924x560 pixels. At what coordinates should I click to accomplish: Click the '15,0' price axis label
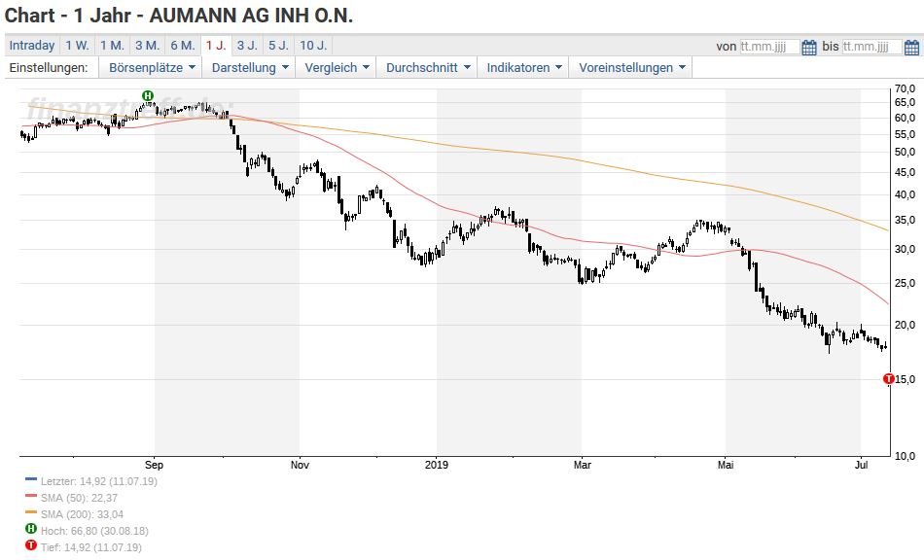(906, 379)
